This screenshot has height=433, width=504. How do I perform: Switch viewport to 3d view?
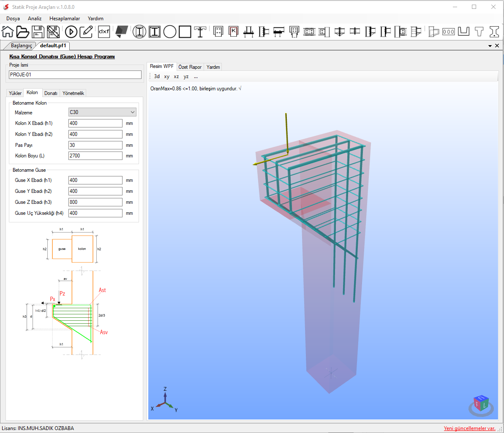tap(157, 76)
